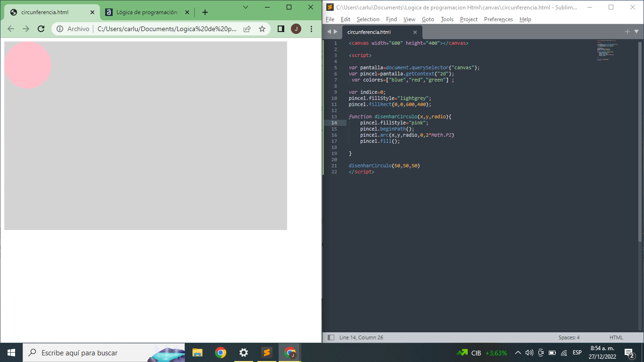The image size is (644, 362).
Task: Open Sublime File menu
Action: point(330,19)
